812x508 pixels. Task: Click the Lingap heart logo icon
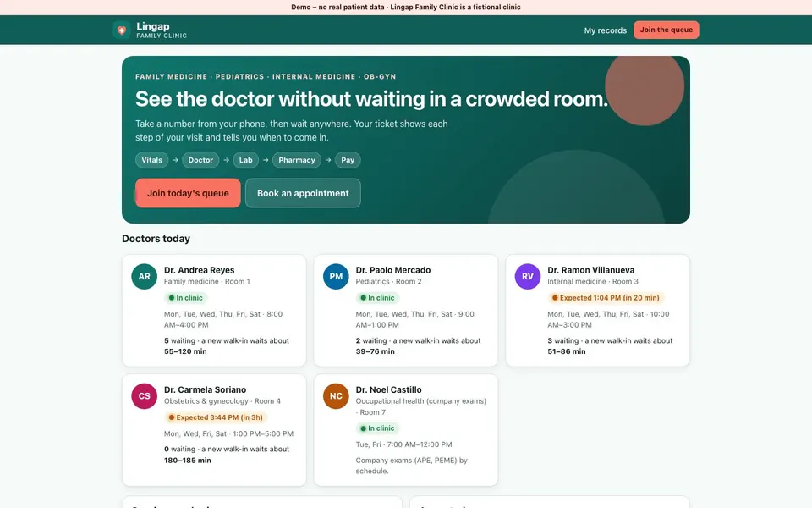(x=122, y=30)
